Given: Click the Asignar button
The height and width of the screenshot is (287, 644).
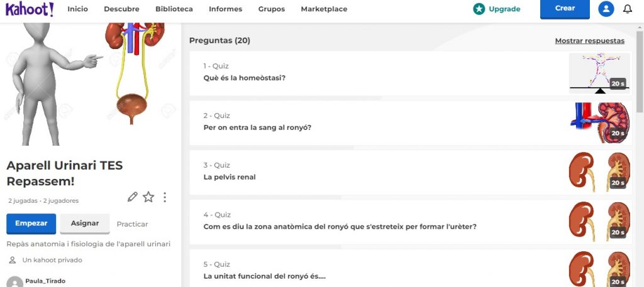Looking at the screenshot, I should (85, 224).
